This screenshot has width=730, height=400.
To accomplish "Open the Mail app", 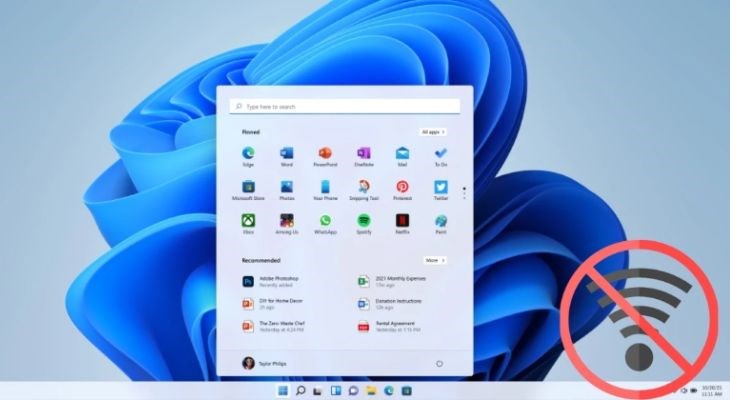I will (402, 156).
